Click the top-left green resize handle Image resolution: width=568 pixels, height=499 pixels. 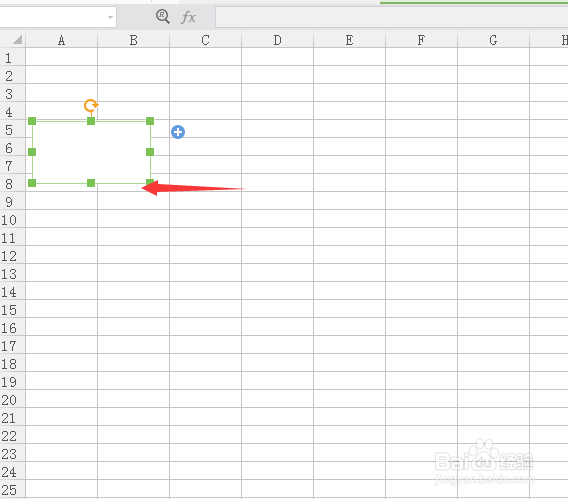tap(32, 121)
